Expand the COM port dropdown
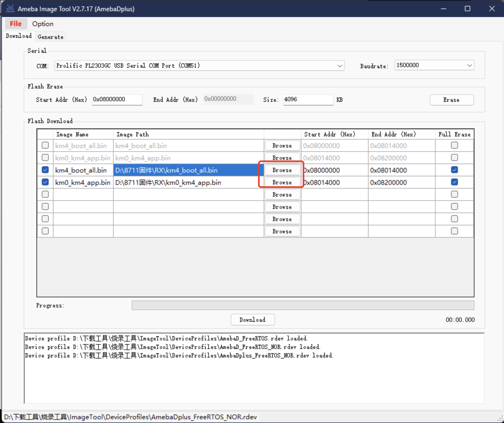The width and height of the screenshot is (504, 423). (339, 66)
